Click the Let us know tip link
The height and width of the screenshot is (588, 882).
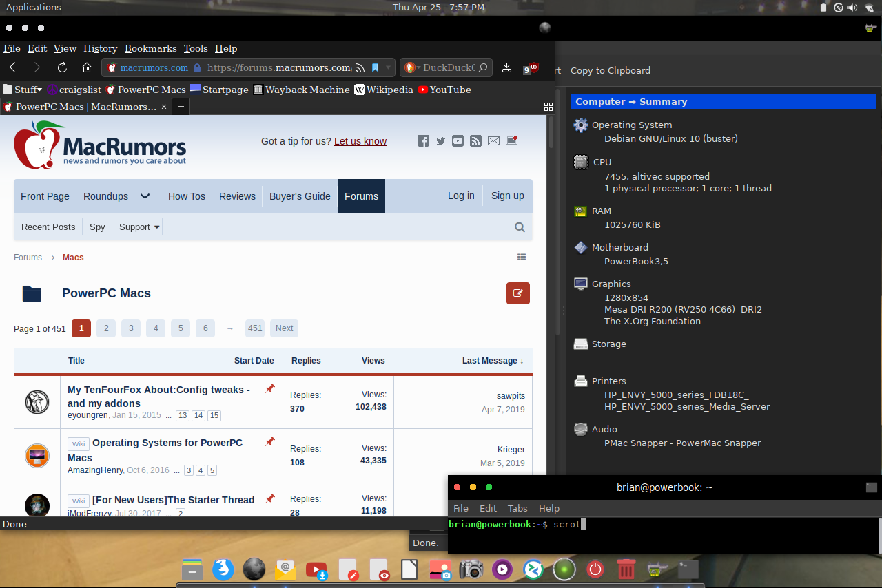tap(360, 141)
